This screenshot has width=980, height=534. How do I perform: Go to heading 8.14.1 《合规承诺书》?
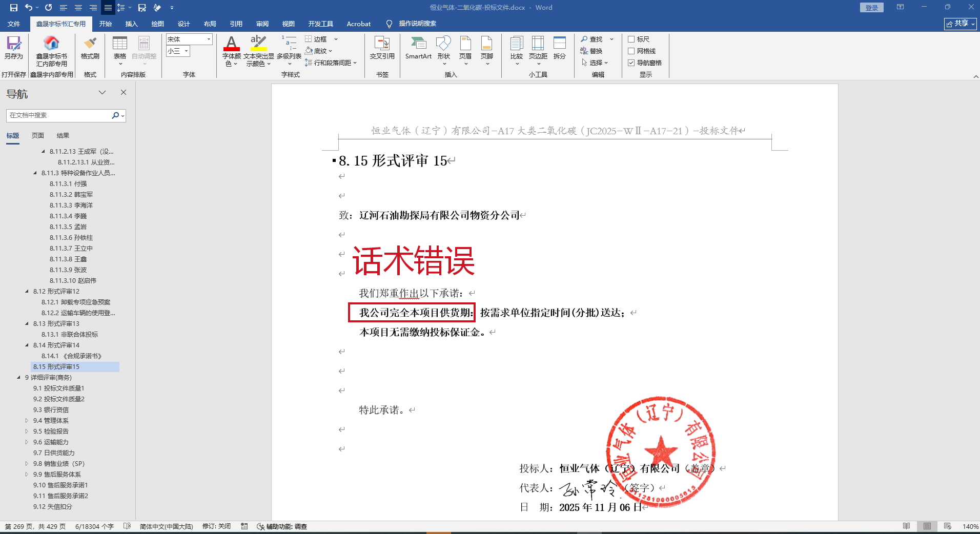(72, 356)
